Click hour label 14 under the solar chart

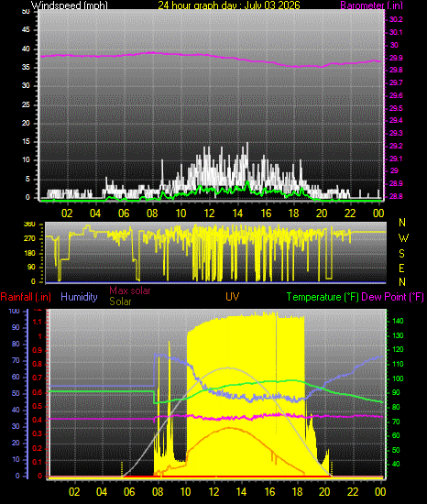point(241,492)
